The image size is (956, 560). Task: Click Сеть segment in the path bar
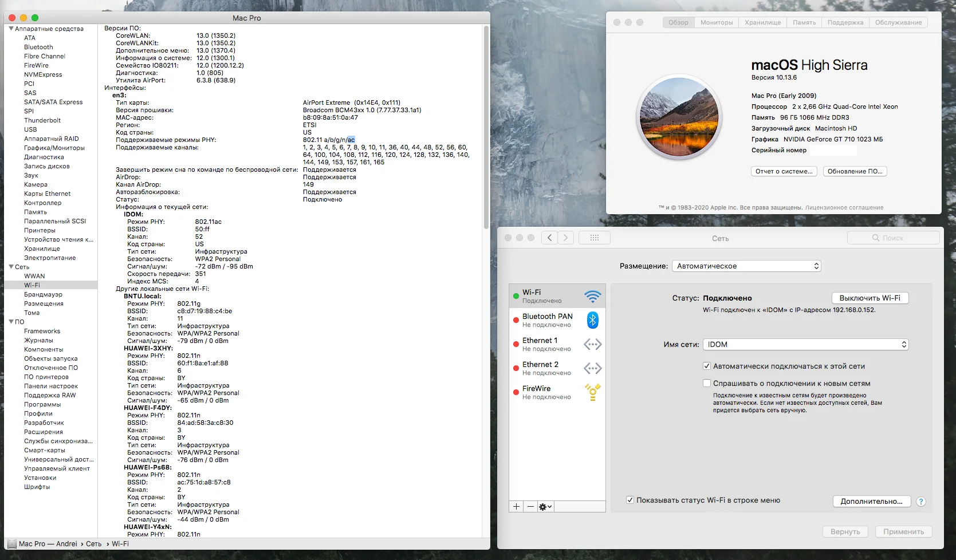click(x=93, y=544)
